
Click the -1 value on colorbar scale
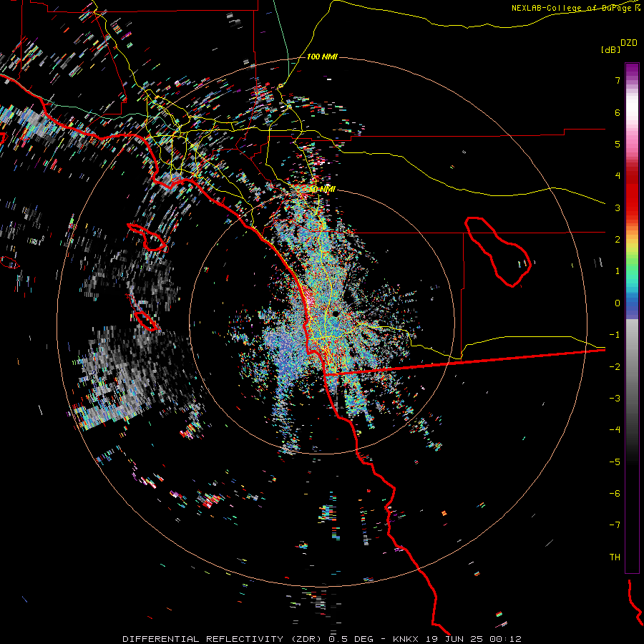pyautogui.click(x=615, y=335)
